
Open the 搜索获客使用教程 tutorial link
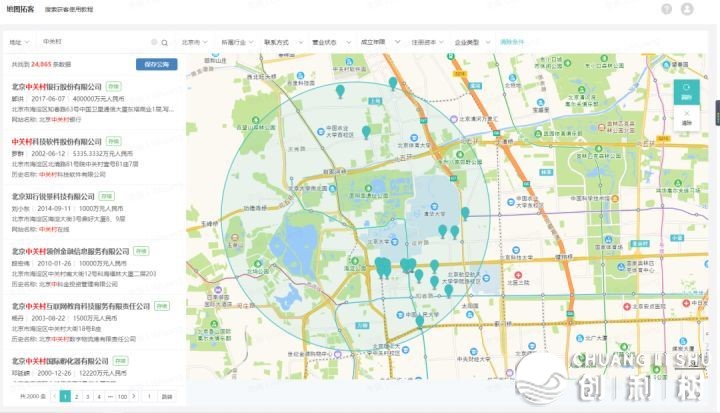click(x=69, y=9)
